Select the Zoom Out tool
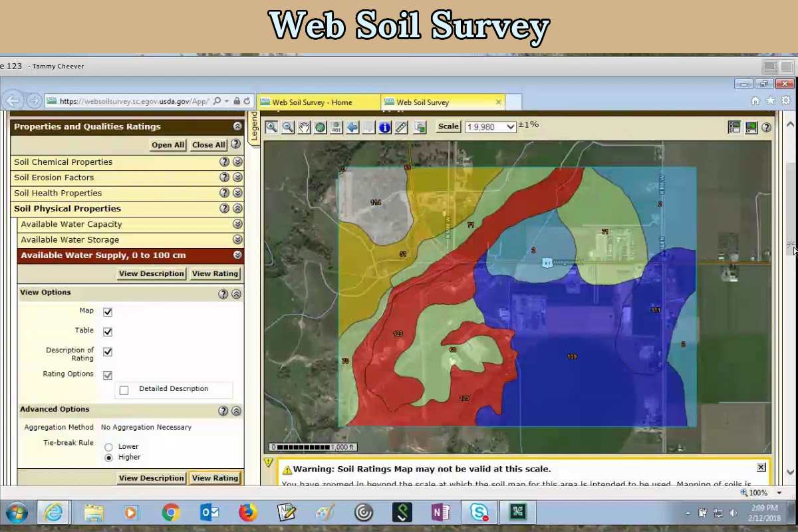 point(288,126)
